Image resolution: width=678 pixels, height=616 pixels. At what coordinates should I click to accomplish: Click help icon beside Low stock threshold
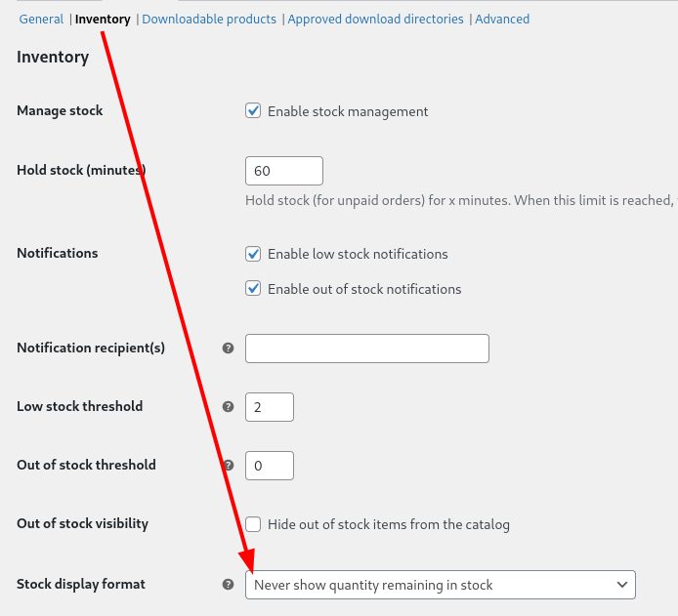pyautogui.click(x=228, y=407)
